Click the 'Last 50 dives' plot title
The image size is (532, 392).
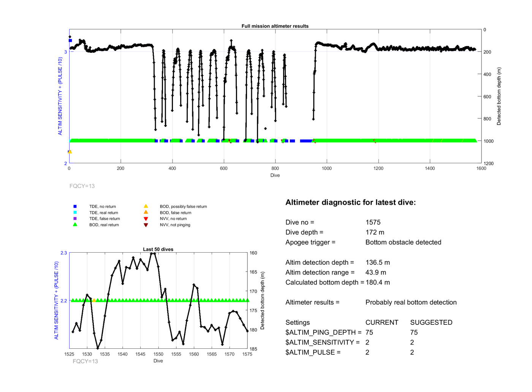tap(158, 250)
